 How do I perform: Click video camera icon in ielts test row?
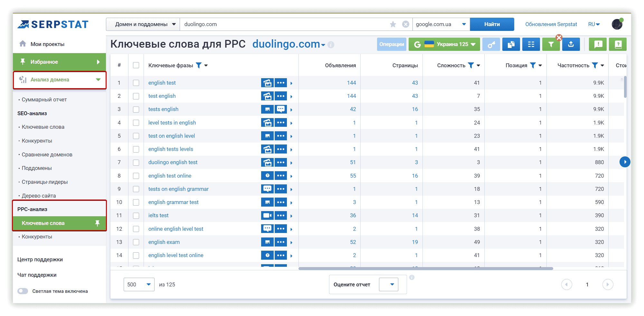click(267, 215)
